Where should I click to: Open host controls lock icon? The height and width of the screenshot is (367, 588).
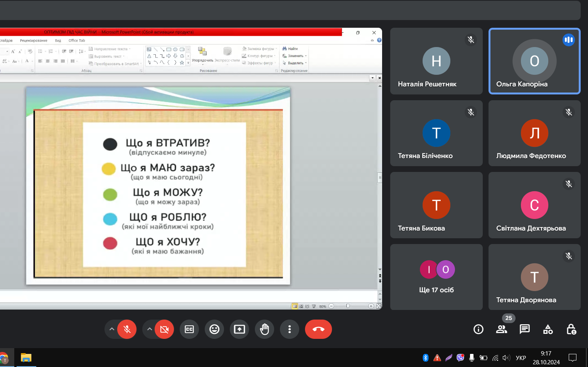pyautogui.click(x=571, y=329)
